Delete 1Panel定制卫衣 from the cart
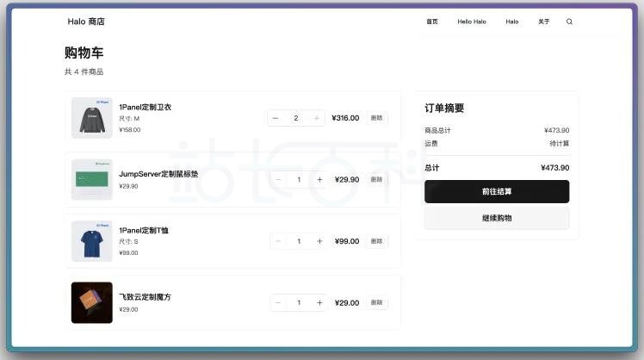 [376, 118]
